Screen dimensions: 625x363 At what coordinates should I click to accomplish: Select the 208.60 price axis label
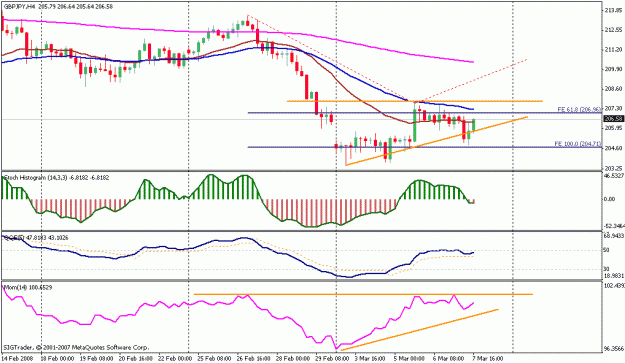(x=613, y=89)
